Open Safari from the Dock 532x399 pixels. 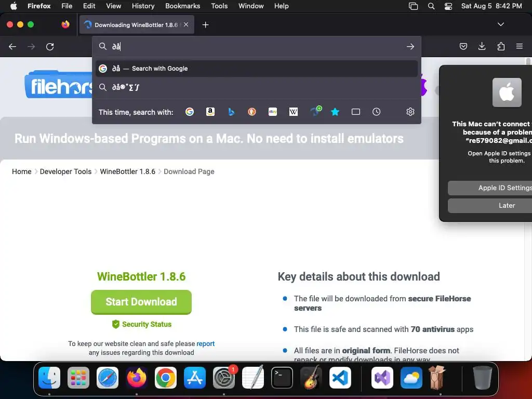tap(108, 378)
